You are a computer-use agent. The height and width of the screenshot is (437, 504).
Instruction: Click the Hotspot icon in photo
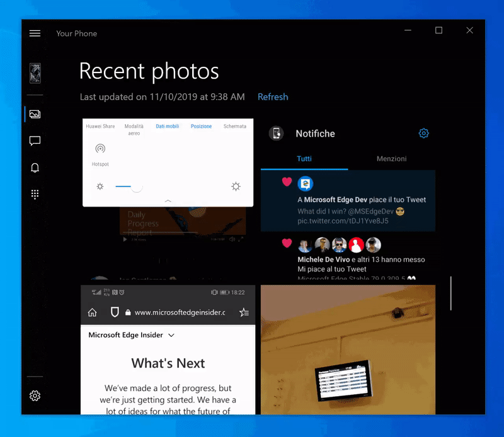[x=100, y=149]
